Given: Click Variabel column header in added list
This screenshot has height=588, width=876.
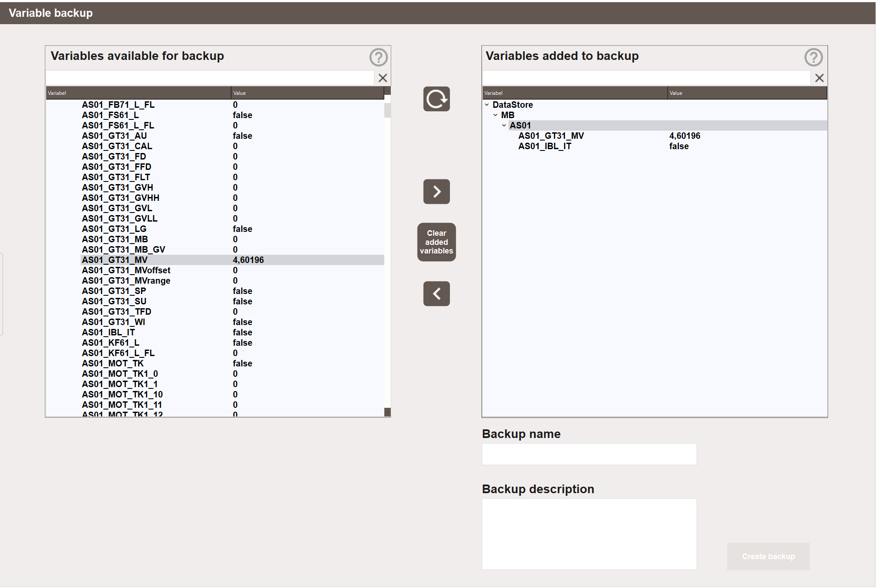Looking at the screenshot, I should click(x=575, y=93).
